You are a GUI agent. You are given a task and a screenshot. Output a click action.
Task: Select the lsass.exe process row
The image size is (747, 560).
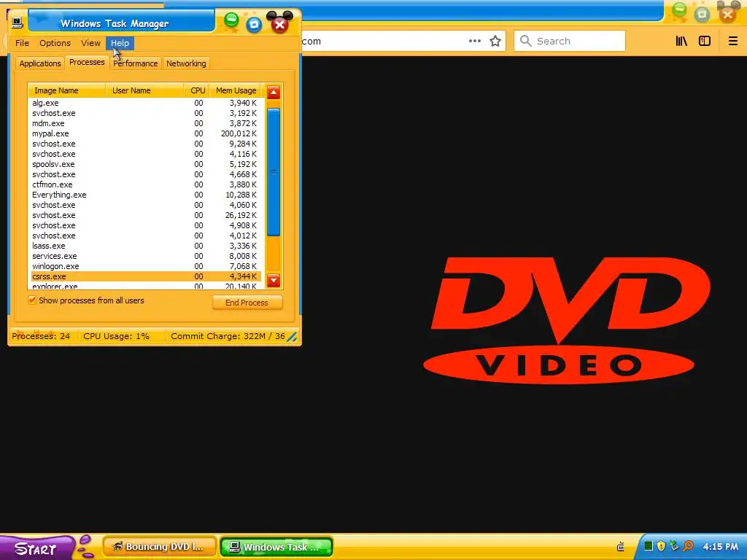pyautogui.click(x=144, y=246)
